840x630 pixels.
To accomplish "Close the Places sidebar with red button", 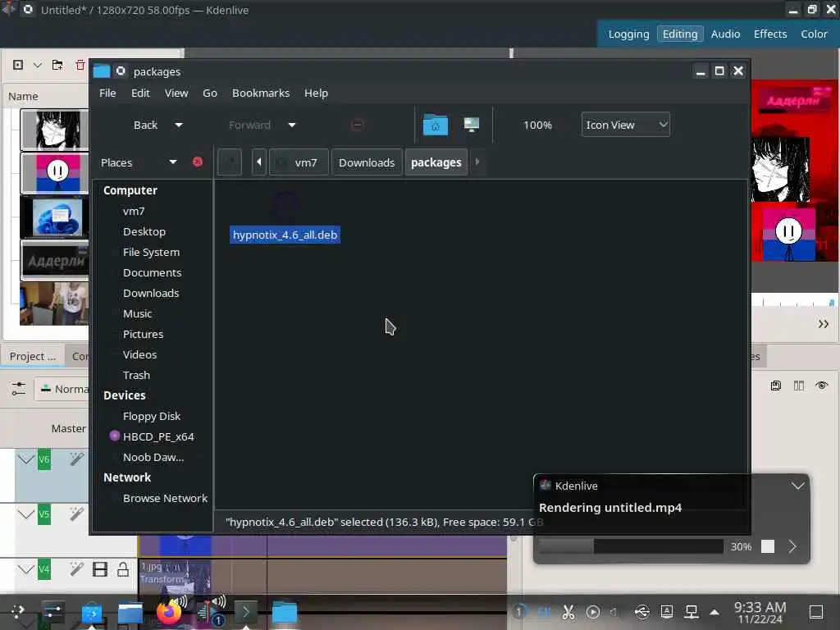I will point(197,162).
